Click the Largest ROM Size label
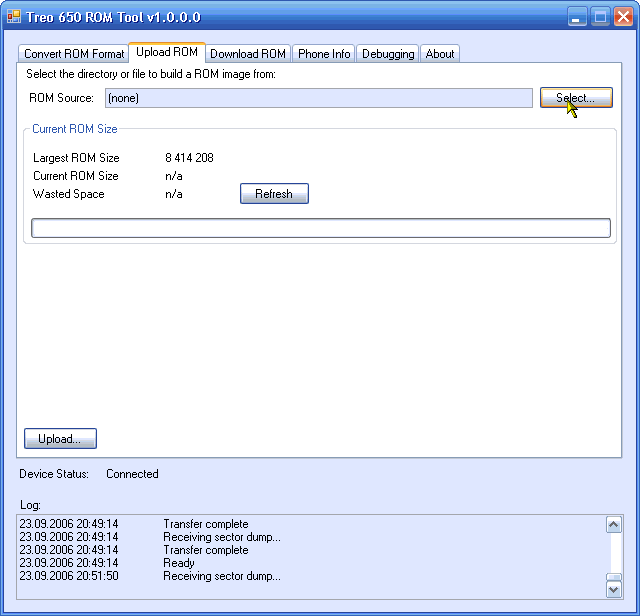 (76, 158)
